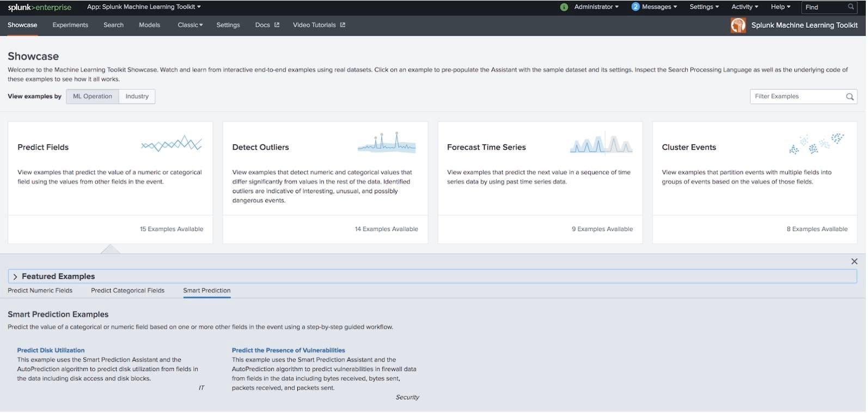Click the Splunk enterprise logo
Image resolution: width=868 pixels, height=413 pixels.
[39, 7]
